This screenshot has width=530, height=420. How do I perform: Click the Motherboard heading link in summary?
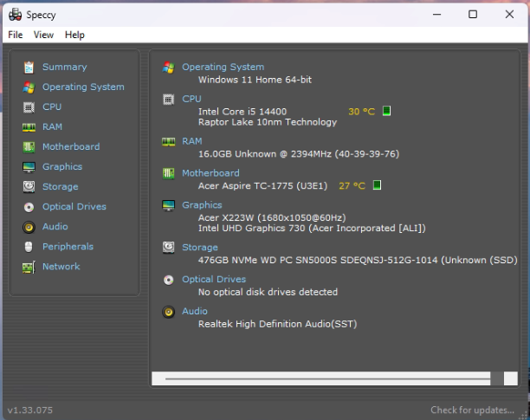[210, 173]
